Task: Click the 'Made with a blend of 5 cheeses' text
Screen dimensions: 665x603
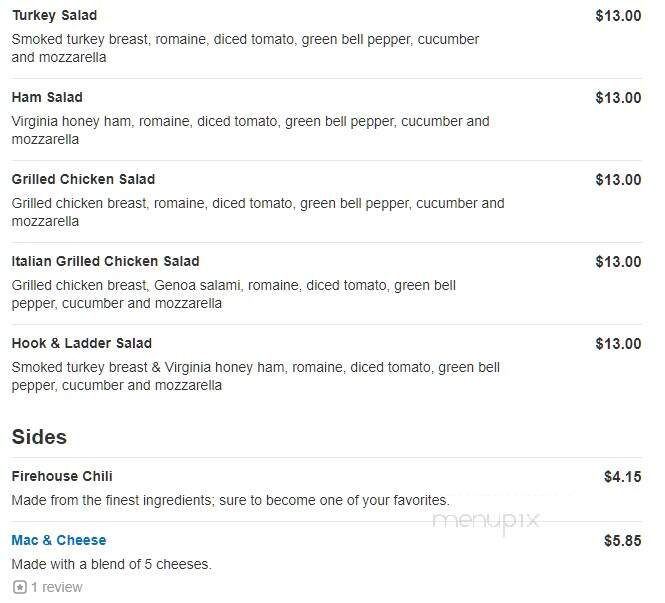Action: [x=112, y=564]
